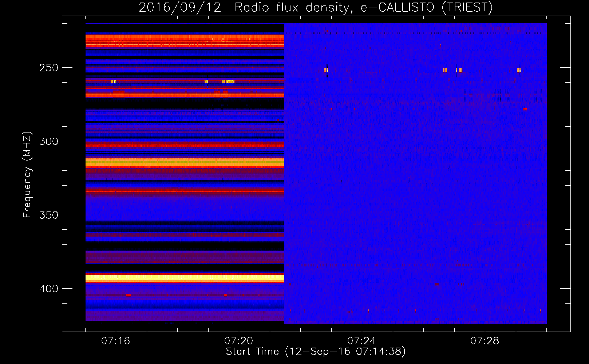Click the 'Frequency (MHZ)' axis label

(x=27, y=174)
